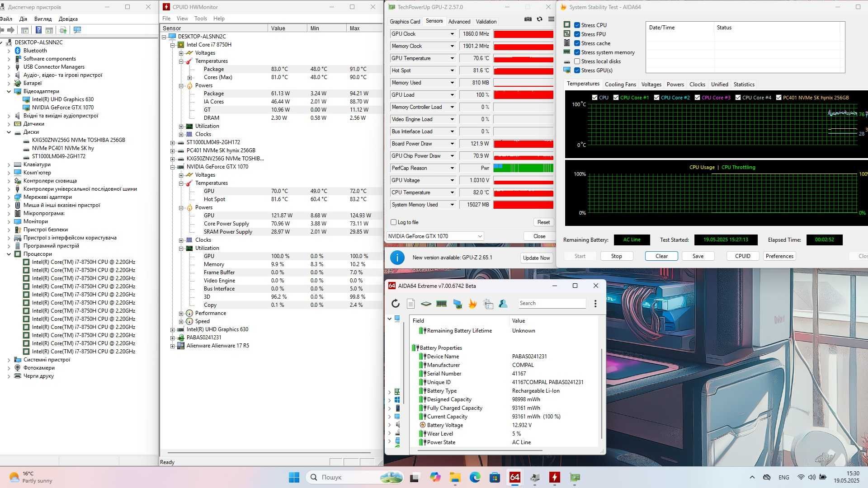This screenshot has width=868, height=488.
Task: Click the AIDA64 Extreme Search field
Action: coord(552,304)
